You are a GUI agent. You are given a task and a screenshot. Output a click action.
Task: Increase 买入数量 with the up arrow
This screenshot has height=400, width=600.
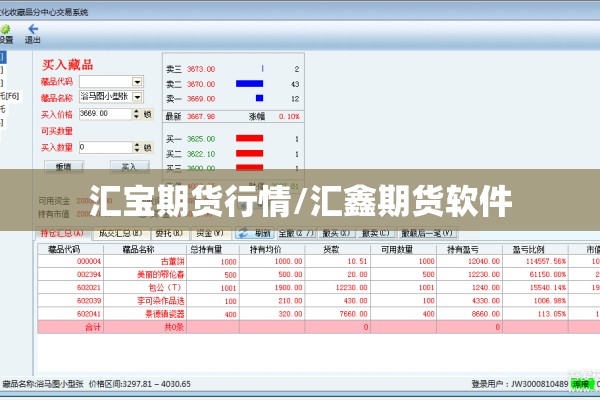click(137, 145)
